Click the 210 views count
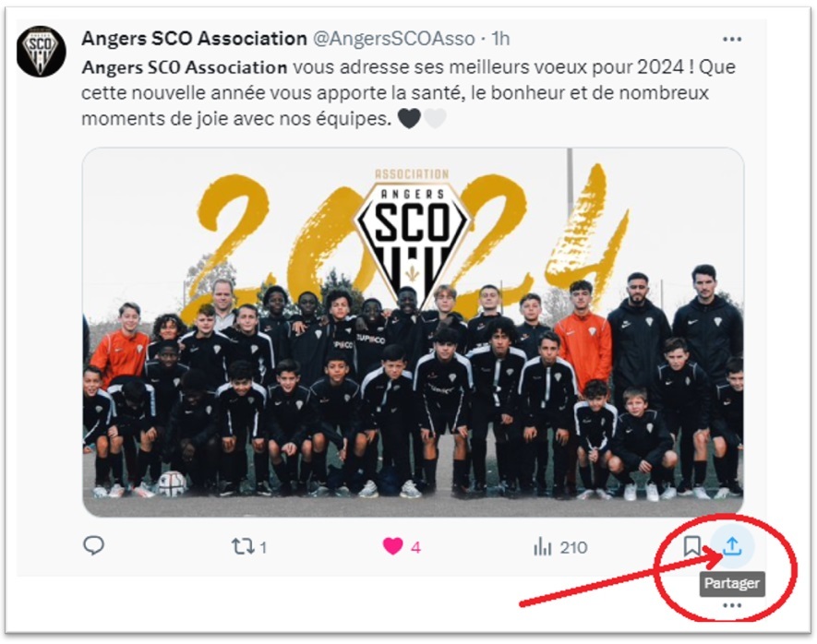Image resolution: width=817 pixels, height=644 pixels. (x=573, y=548)
